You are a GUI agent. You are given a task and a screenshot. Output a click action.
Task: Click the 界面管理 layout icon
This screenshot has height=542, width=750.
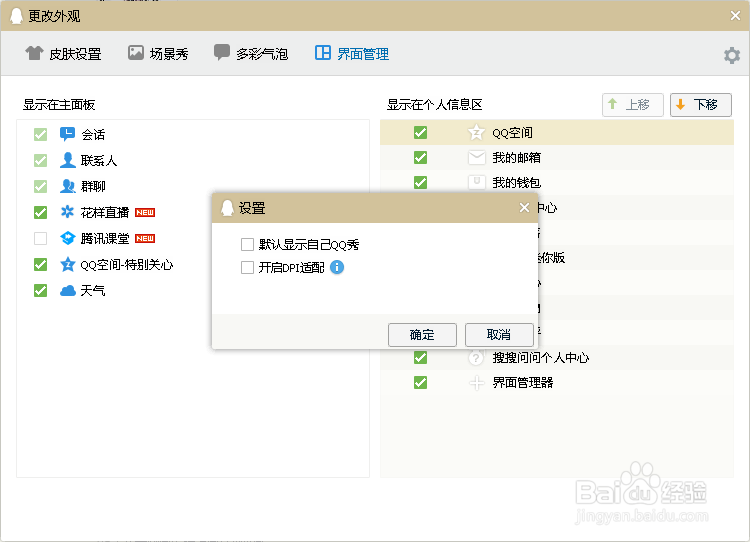click(323, 53)
